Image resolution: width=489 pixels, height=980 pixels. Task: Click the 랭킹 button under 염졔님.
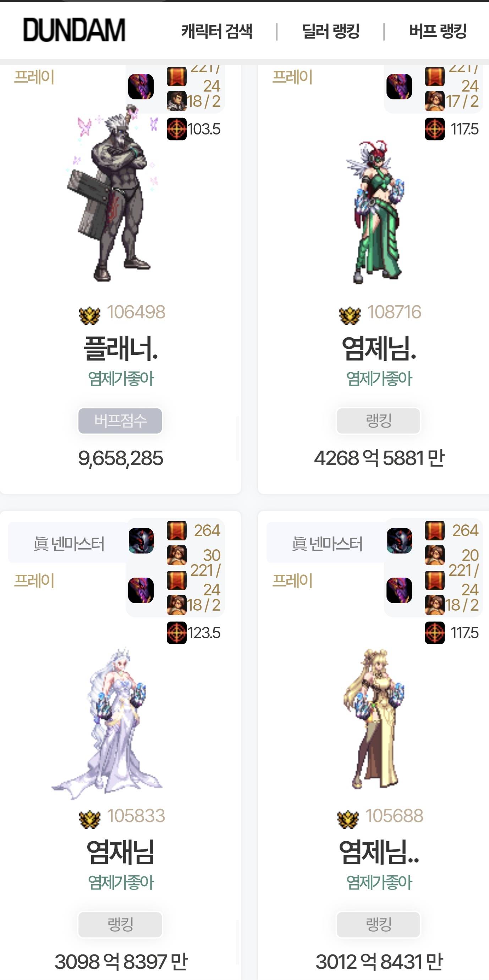[379, 421]
